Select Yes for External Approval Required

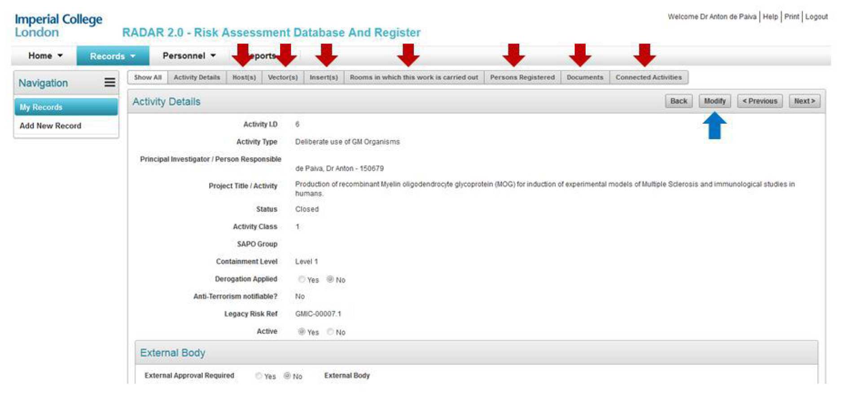259,376
